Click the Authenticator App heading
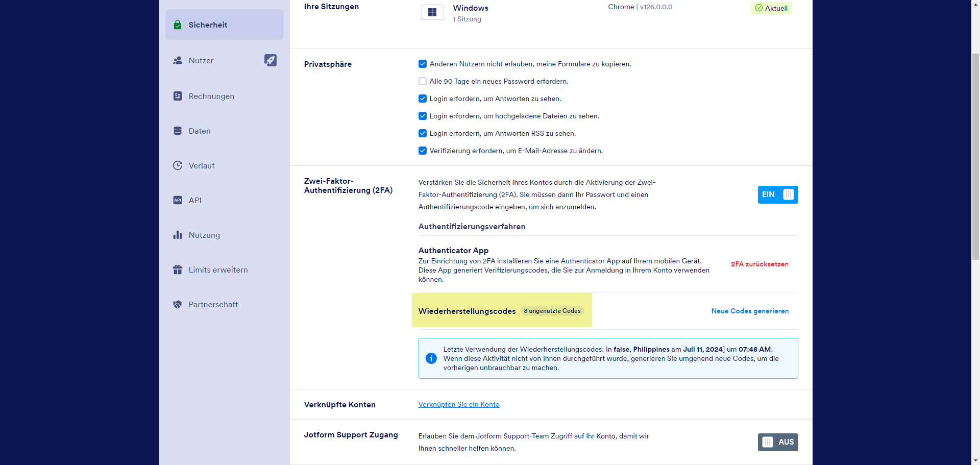The width and height of the screenshot is (980, 465). (453, 250)
